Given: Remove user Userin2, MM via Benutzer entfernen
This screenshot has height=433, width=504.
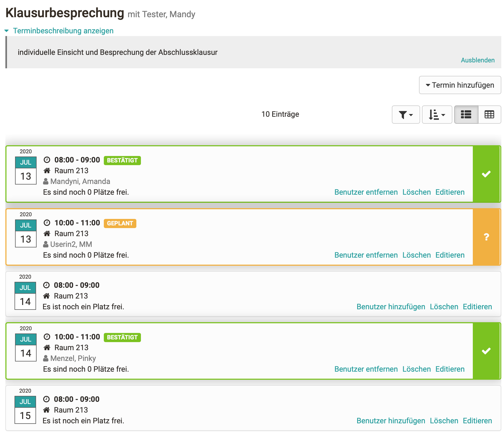Looking at the screenshot, I should (x=366, y=255).
